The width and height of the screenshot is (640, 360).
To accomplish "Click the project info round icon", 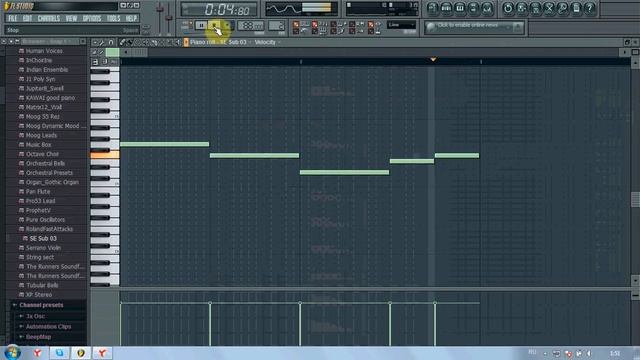I will point(576,8).
